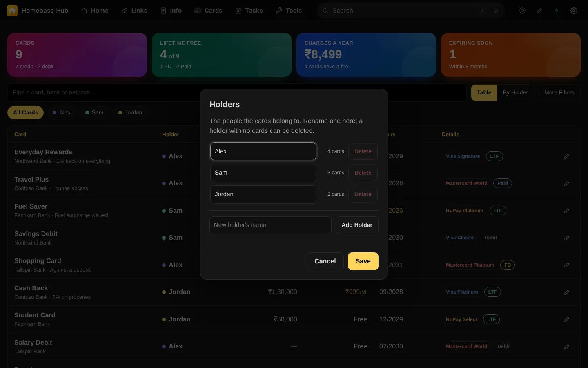This screenshot has height=368, width=588.
Task: Click the pencil edit icon in the top bar
Action: (x=539, y=11)
